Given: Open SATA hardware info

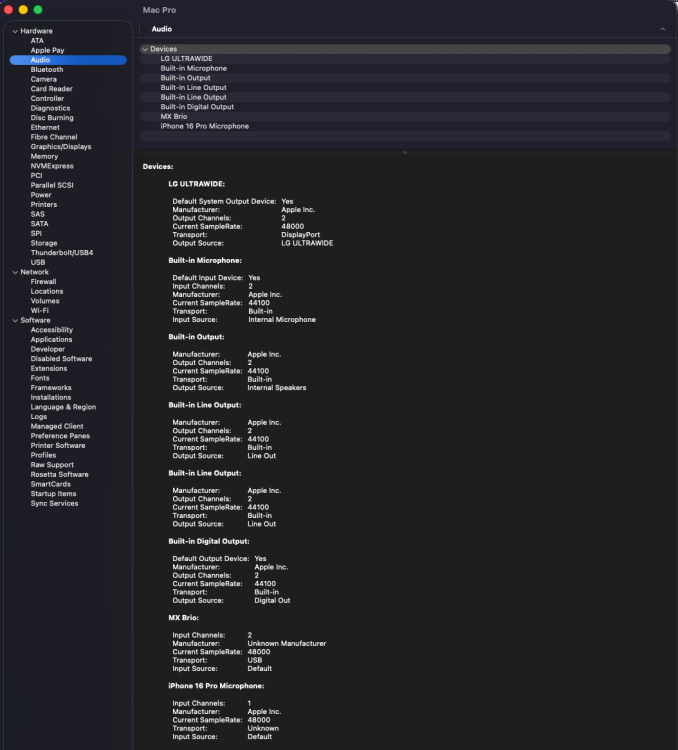Looking at the screenshot, I should (x=39, y=224).
